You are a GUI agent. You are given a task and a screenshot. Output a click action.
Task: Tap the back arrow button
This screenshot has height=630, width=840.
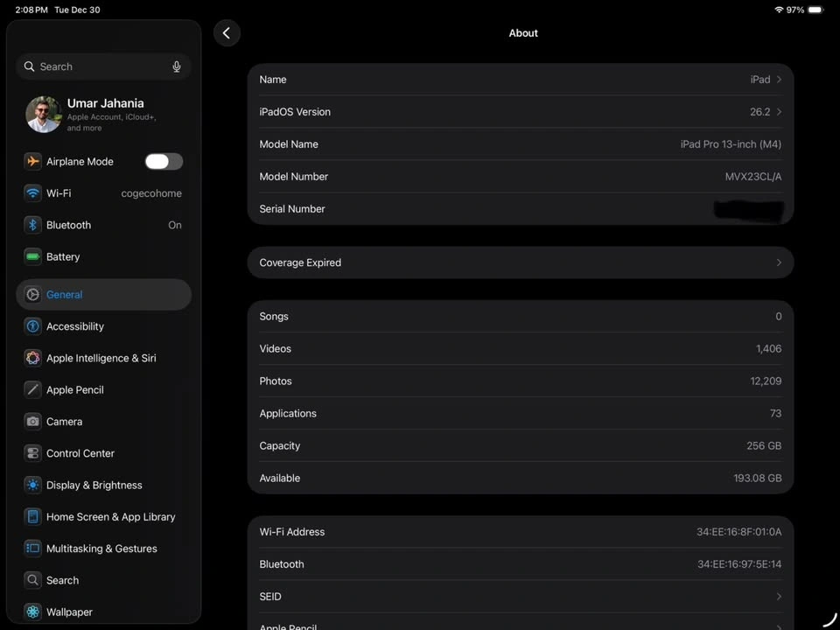point(227,33)
